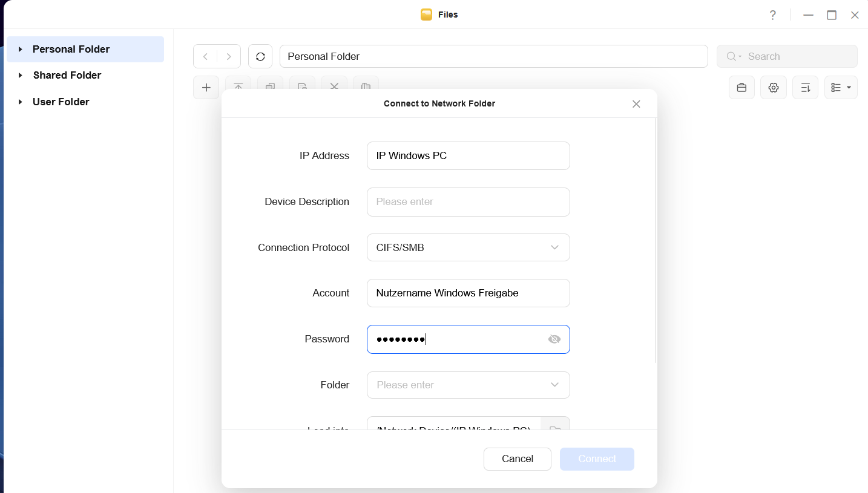Open the settings gear in the toolbar
This screenshot has height=493, width=868.
click(x=773, y=88)
